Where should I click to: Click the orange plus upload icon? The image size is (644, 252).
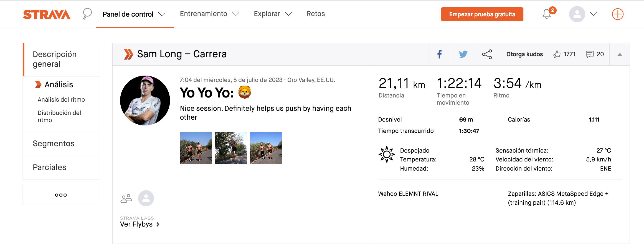click(618, 14)
